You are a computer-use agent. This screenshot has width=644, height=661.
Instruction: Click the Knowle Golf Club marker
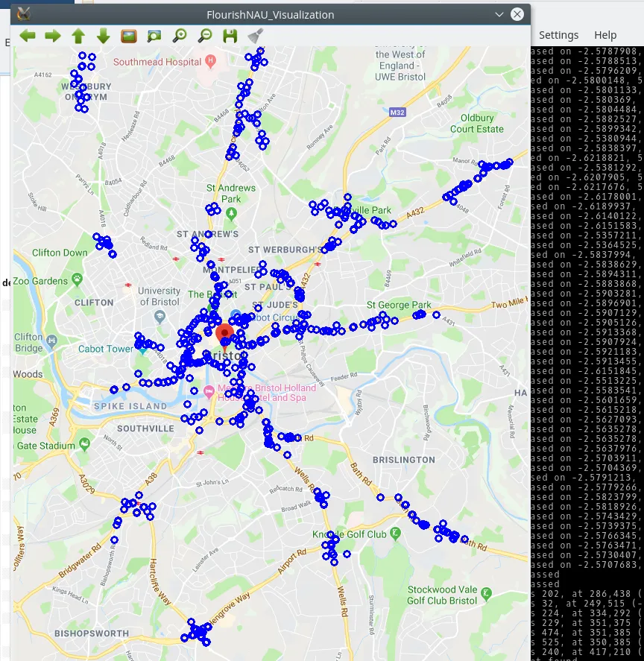395,534
